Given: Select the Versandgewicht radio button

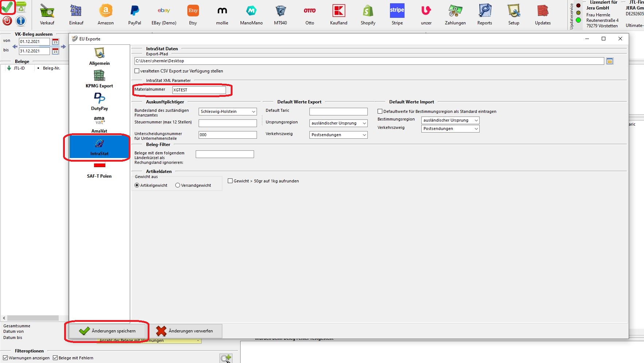Looking at the screenshot, I should (x=178, y=185).
